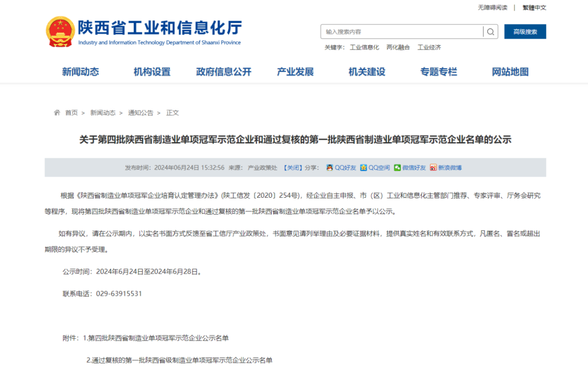The height and width of the screenshot is (383, 588).
Task: Click the magnifier search icon
Action: pyautogui.click(x=491, y=32)
